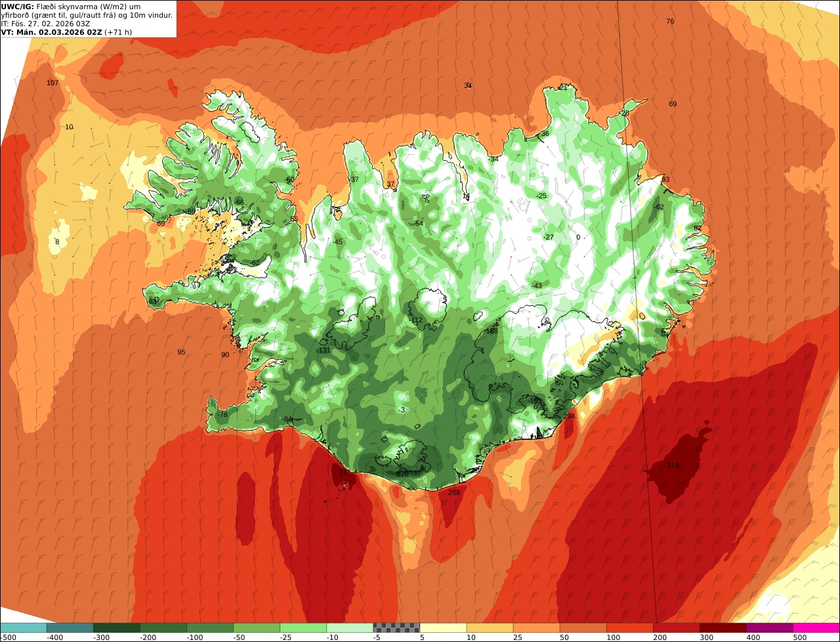Select the yellow-orange 10 to 25 legend swatch
The width and height of the screenshot is (840, 642).
490,628
